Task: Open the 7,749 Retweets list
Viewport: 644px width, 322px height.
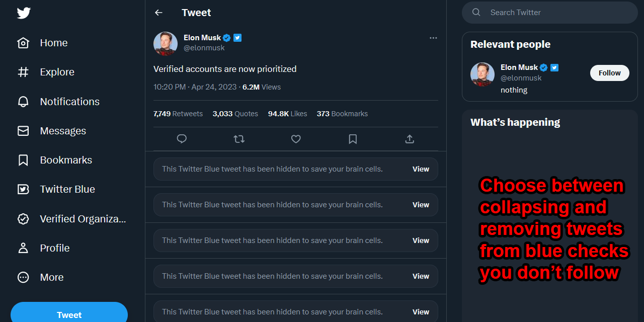Action: click(178, 114)
